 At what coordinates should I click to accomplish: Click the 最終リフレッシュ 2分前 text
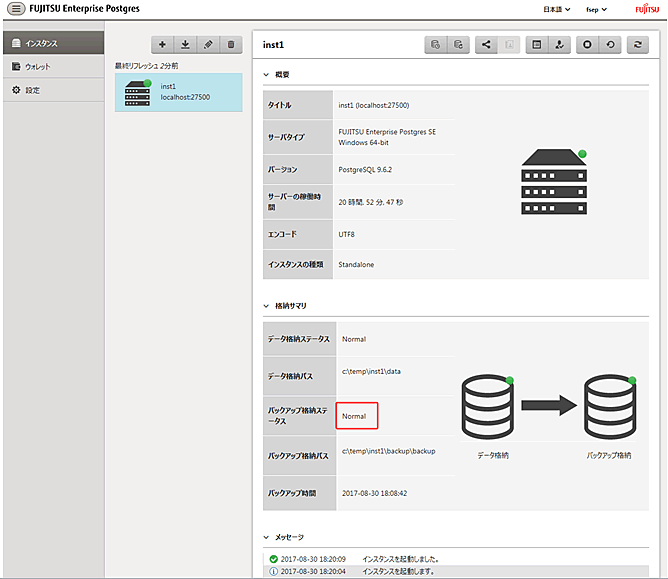(x=147, y=66)
